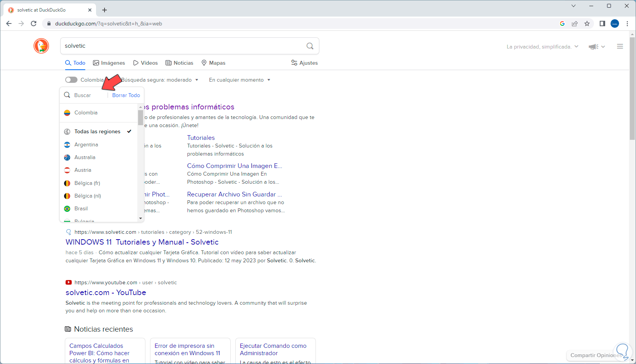
Task: Click Compartir Opiniones feedback button
Action: 596,355
